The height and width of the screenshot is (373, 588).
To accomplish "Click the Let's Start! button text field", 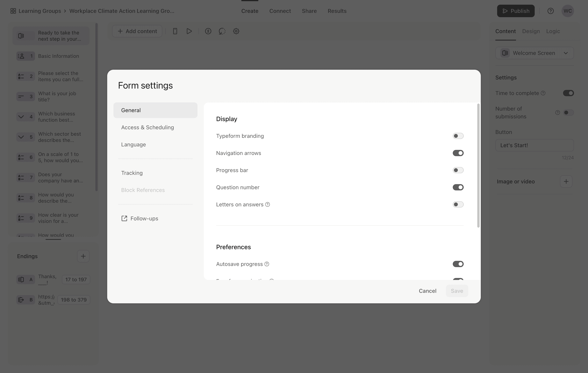I will pyautogui.click(x=534, y=145).
